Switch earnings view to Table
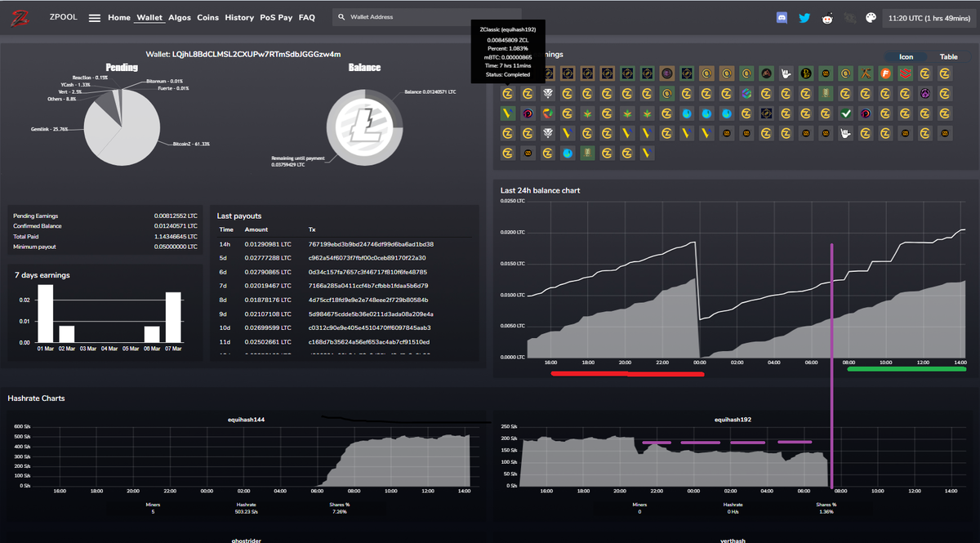 (x=948, y=56)
